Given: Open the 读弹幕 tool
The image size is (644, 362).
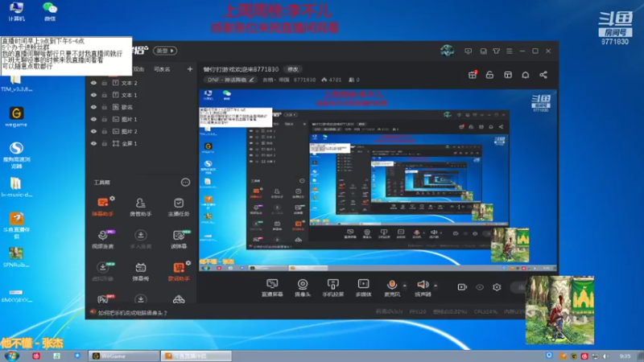Looking at the screenshot, I should pyautogui.click(x=179, y=239).
